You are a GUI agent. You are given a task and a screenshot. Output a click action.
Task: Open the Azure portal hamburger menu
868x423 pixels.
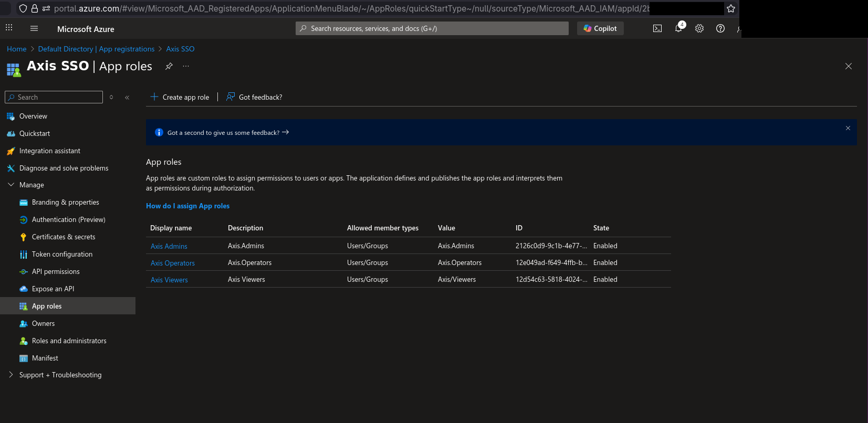coord(34,29)
